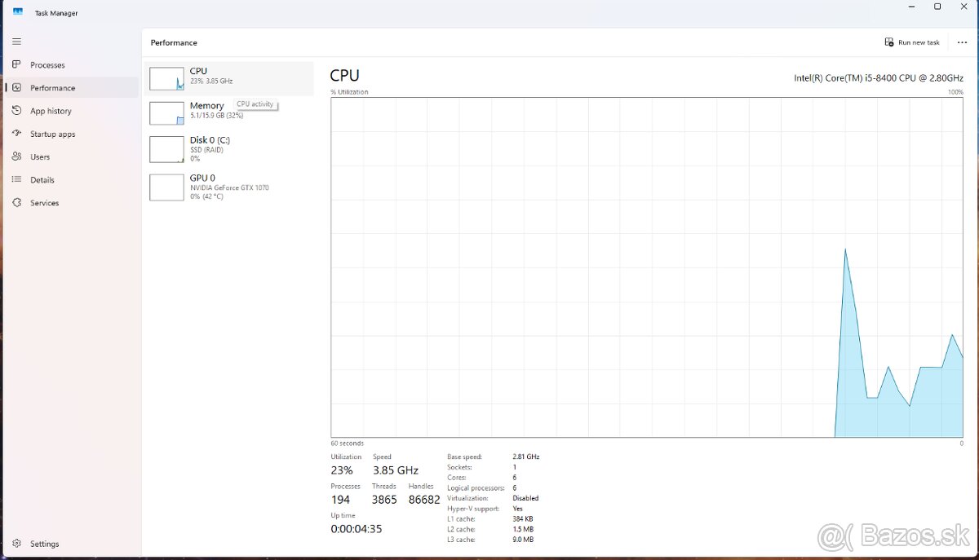Go to the Services label
979x560 pixels.
click(45, 203)
